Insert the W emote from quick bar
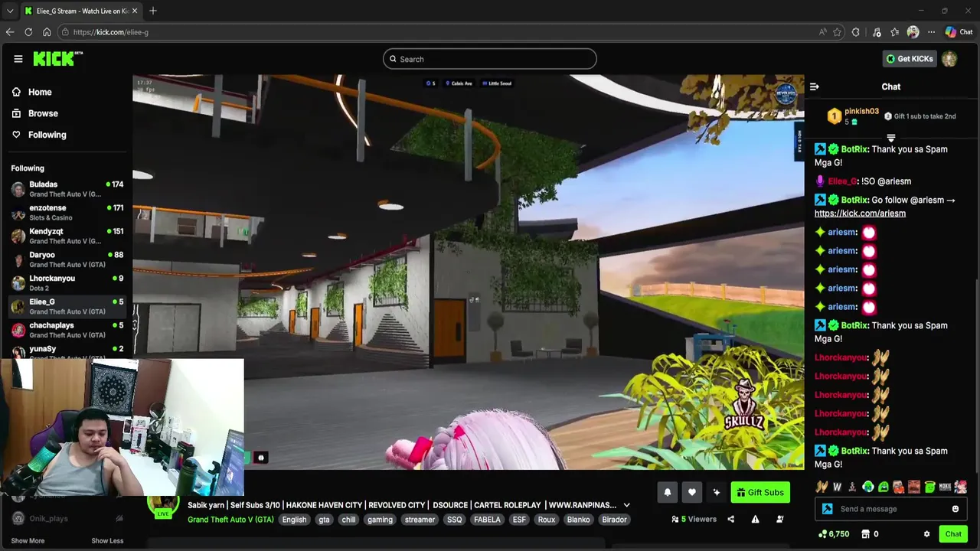Screen dimensions: 980x551 (x=838, y=487)
